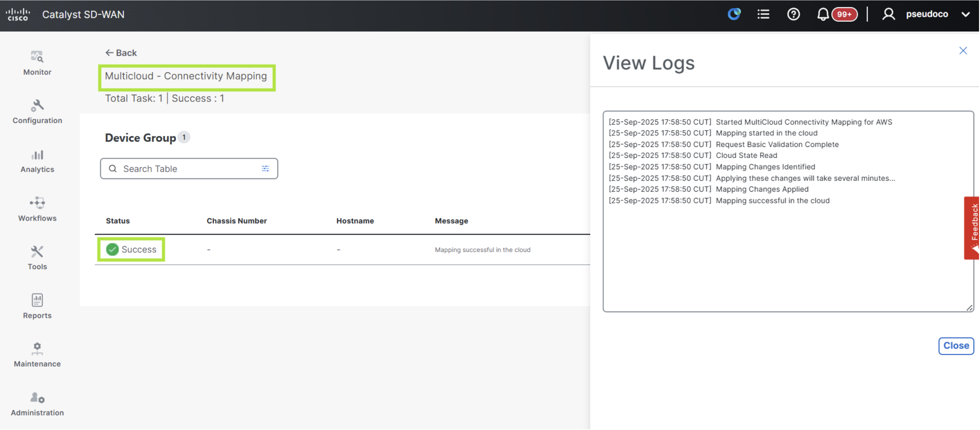The height and width of the screenshot is (430, 980).
Task: Select the Tools menu label
Action: (37, 267)
